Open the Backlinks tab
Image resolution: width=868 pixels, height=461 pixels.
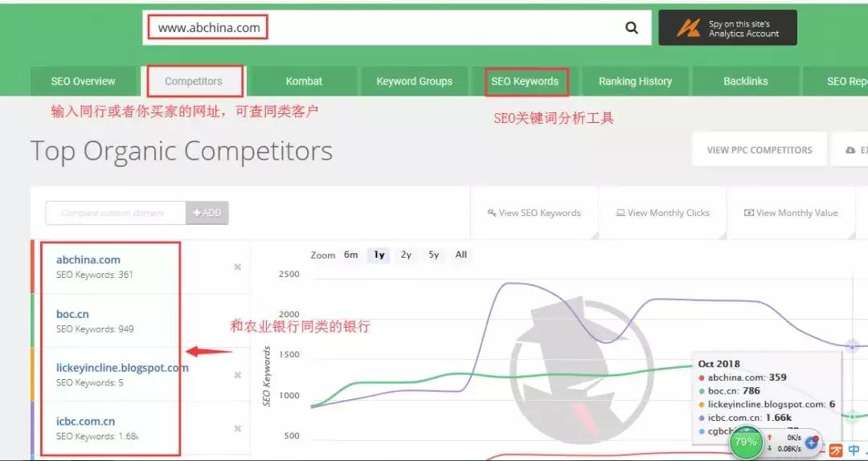(x=746, y=81)
